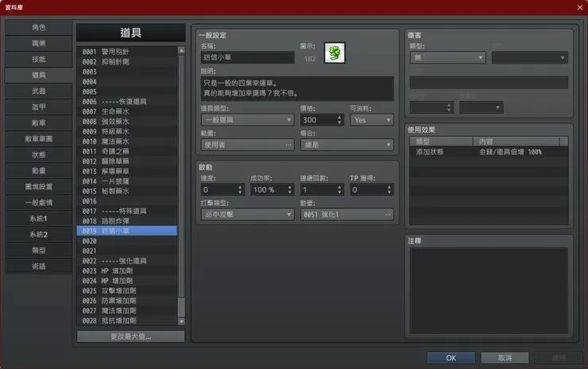Click the item list scroll down arrow

[181, 321]
